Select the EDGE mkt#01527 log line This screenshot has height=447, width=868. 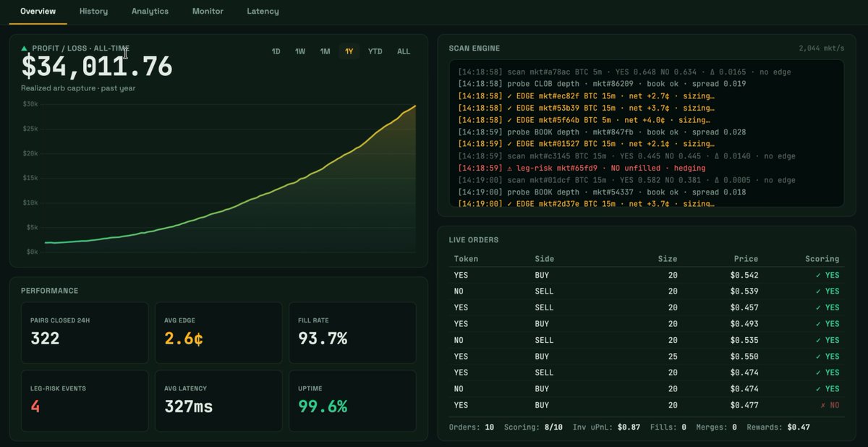click(587, 144)
